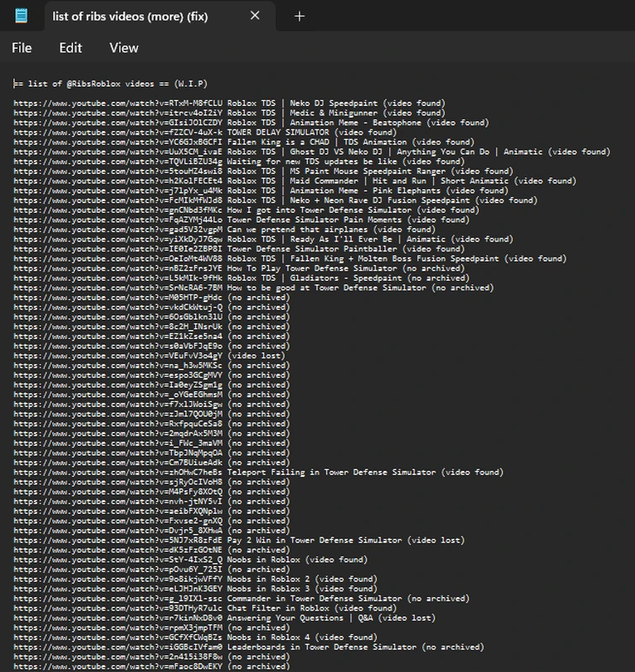
Task: Click 'Tower Defense Simulator Paintballer' line
Action: (239, 249)
